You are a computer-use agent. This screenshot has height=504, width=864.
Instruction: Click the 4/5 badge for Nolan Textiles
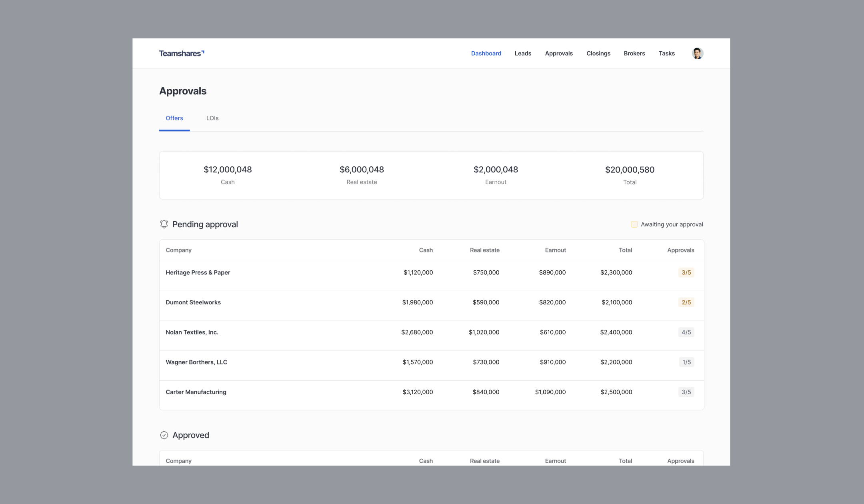coord(686,332)
